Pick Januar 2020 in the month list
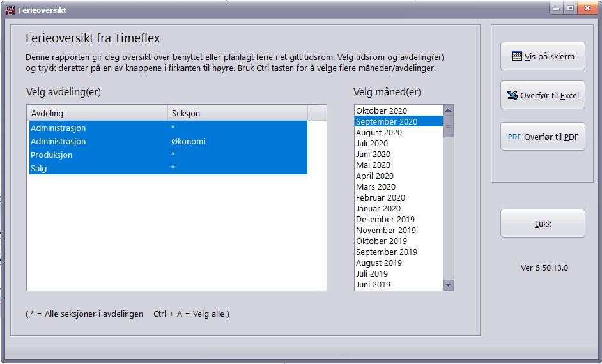 pyautogui.click(x=378, y=208)
